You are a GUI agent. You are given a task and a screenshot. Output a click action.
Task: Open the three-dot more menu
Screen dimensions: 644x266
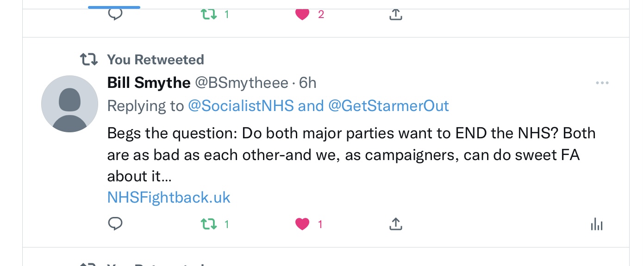click(x=602, y=83)
